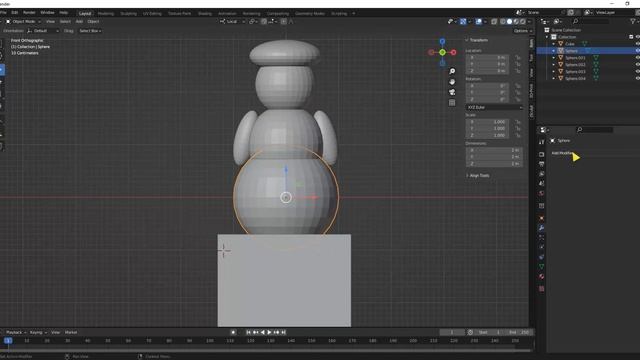Jump to the timeline start frame button
Viewport: 640px width, 360px height.
[248, 332]
